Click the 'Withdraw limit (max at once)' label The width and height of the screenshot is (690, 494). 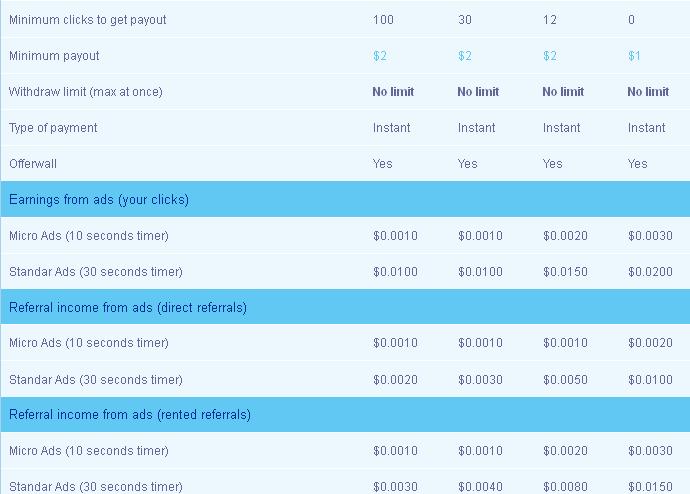[x=86, y=92]
